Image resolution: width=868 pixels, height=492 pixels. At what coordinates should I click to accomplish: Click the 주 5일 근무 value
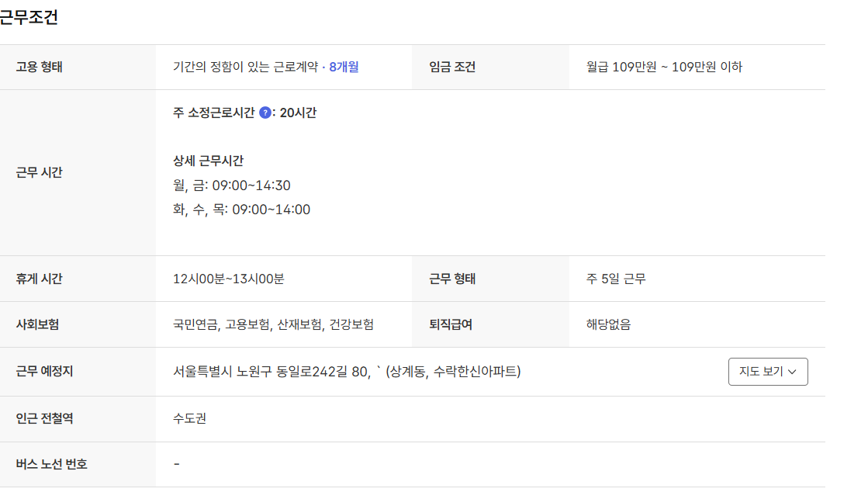click(616, 279)
